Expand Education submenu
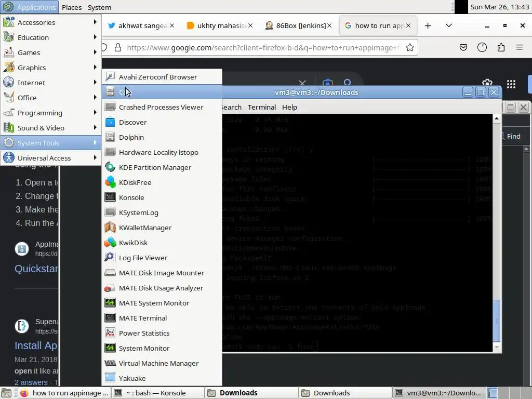Image resolution: width=532 pixels, height=399 pixels. tap(51, 37)
